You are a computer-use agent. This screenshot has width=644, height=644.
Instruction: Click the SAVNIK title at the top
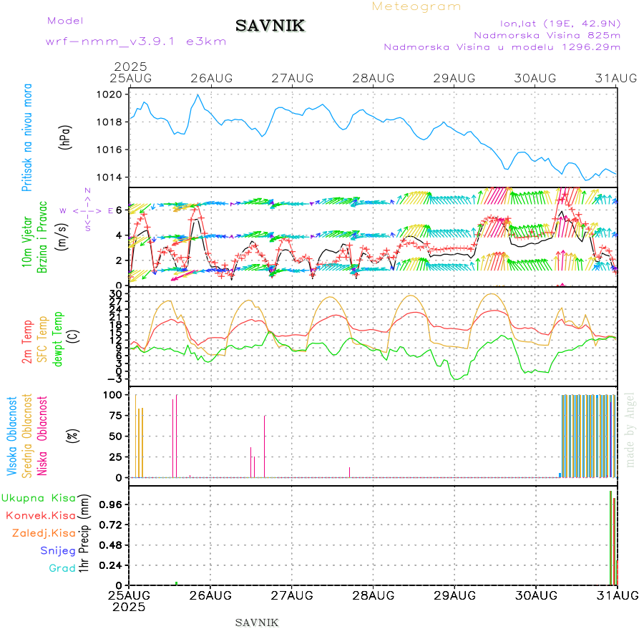pos(270,26)
